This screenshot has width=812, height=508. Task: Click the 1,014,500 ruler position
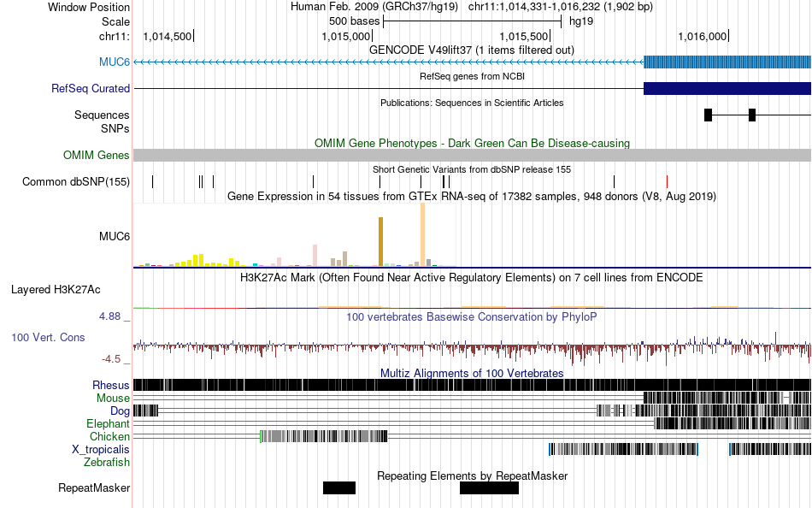(x=168, y=36)
